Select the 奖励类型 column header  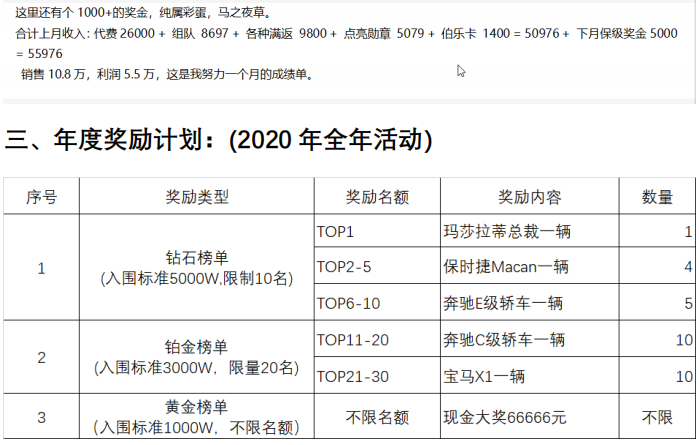click(197, 197)
